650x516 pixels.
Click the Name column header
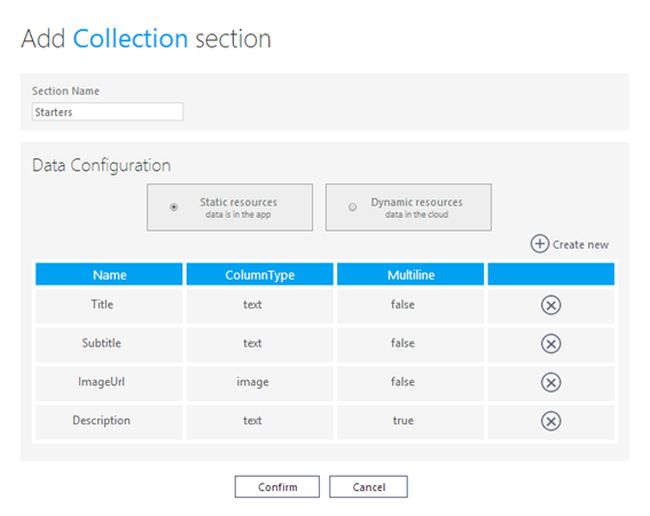click(109, 275)
